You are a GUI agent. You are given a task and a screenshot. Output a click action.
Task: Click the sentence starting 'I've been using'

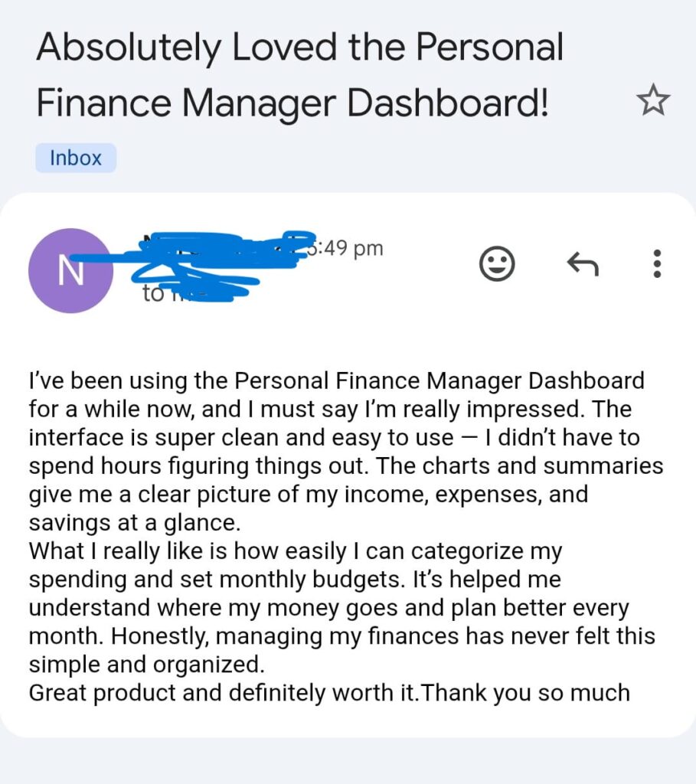[336, 381]
